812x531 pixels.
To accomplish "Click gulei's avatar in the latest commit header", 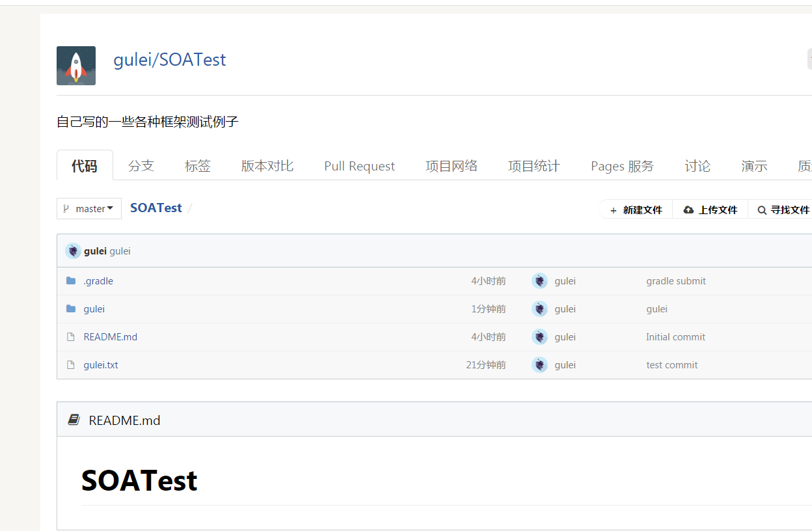I will (73, 250).
